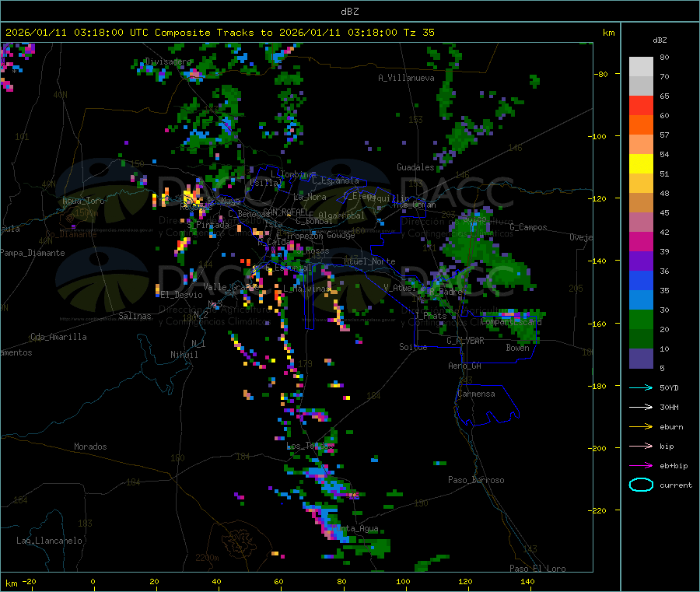Viewport: 700px width, 592px height.
Task: Click the dBZ title at top
Action: tap(349, 12)
